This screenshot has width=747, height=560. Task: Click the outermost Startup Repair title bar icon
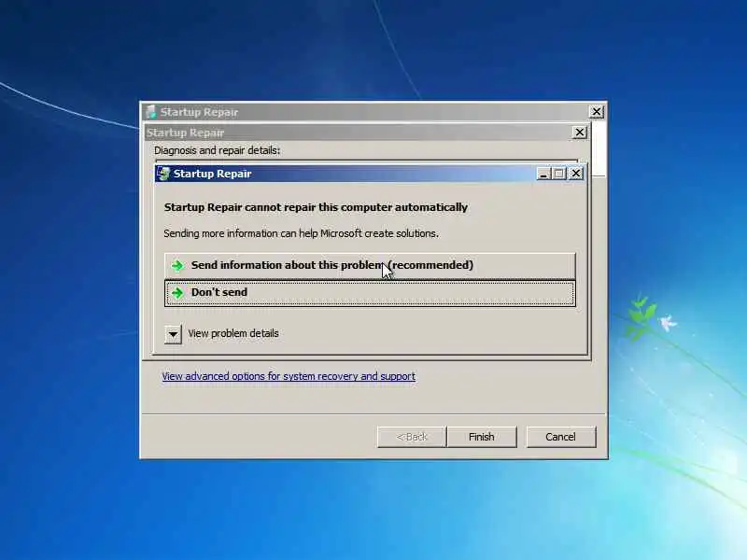pos(151,112)
